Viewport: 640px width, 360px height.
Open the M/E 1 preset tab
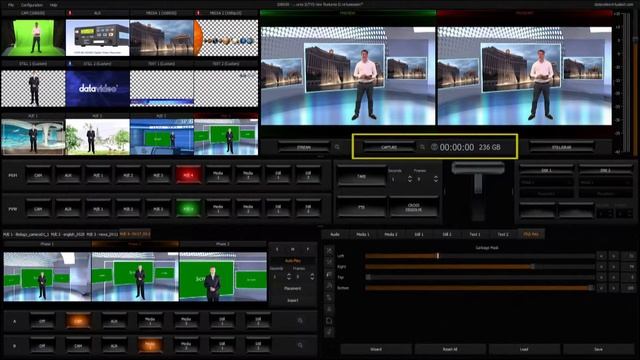26,234
